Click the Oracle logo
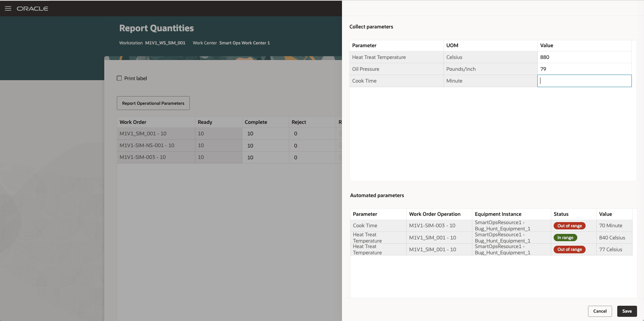The height and width of the screenshot is (321, 644). point(32,9)
